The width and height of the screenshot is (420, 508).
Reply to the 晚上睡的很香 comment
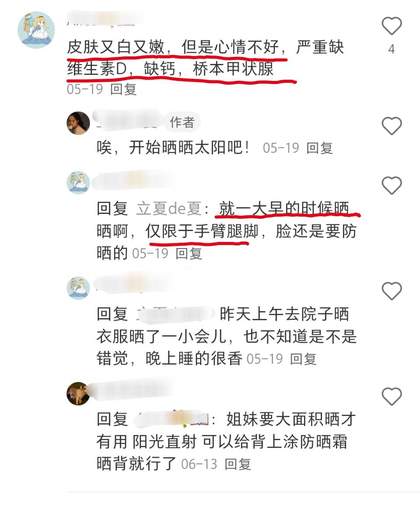303,359
